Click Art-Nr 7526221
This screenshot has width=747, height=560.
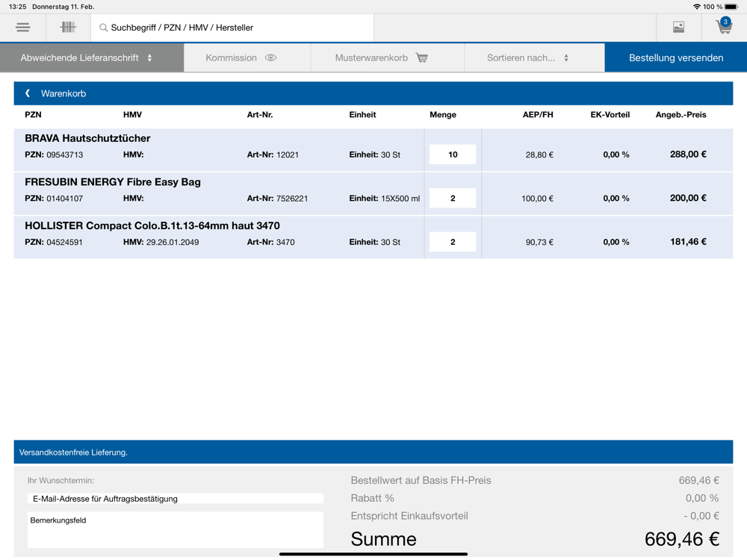click(277, 199)
